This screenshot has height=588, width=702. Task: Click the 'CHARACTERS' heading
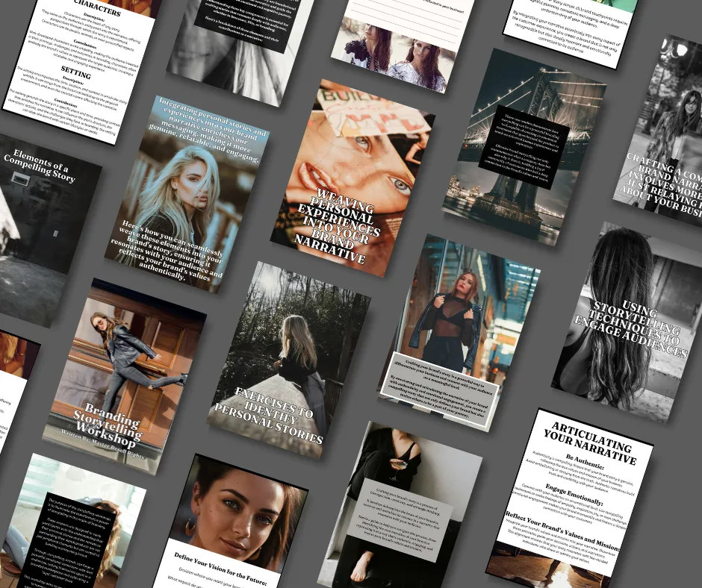[98, 8]
